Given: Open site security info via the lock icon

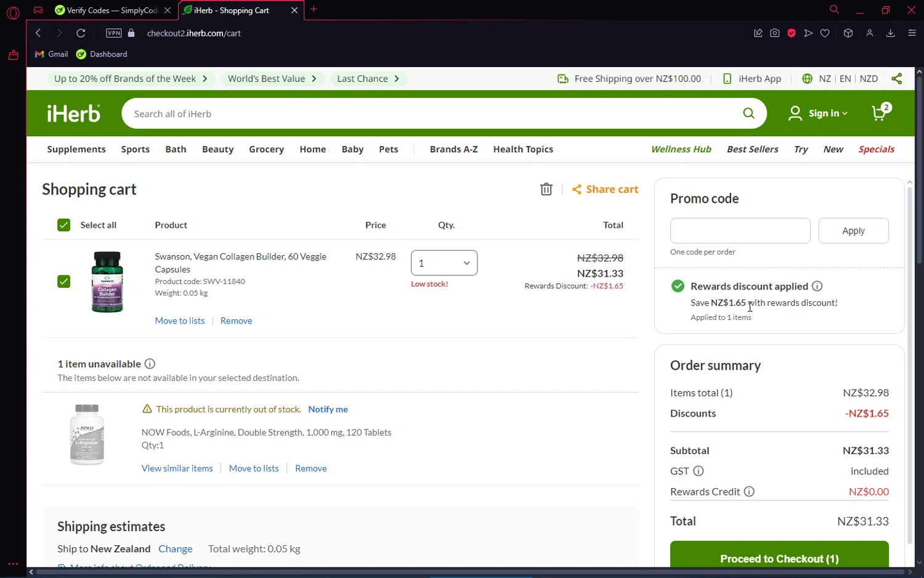Looking at the screenshot, I should click(x=131, y=33).
